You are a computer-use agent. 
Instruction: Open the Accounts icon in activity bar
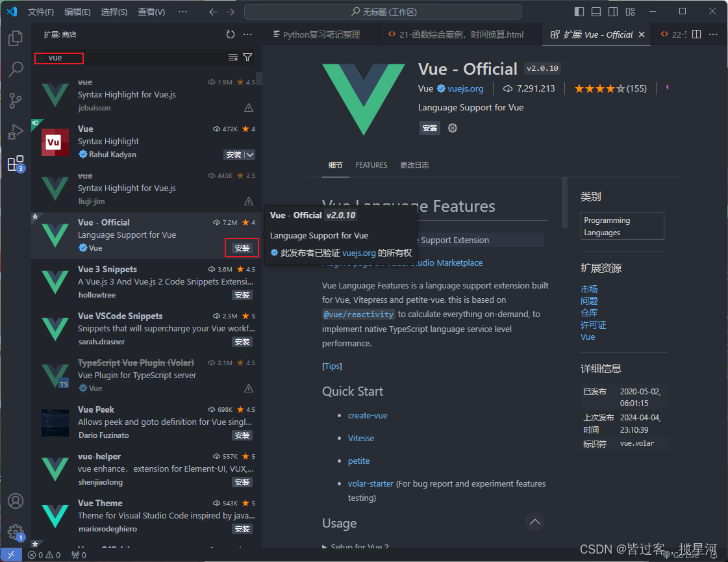tap(16, 501)
